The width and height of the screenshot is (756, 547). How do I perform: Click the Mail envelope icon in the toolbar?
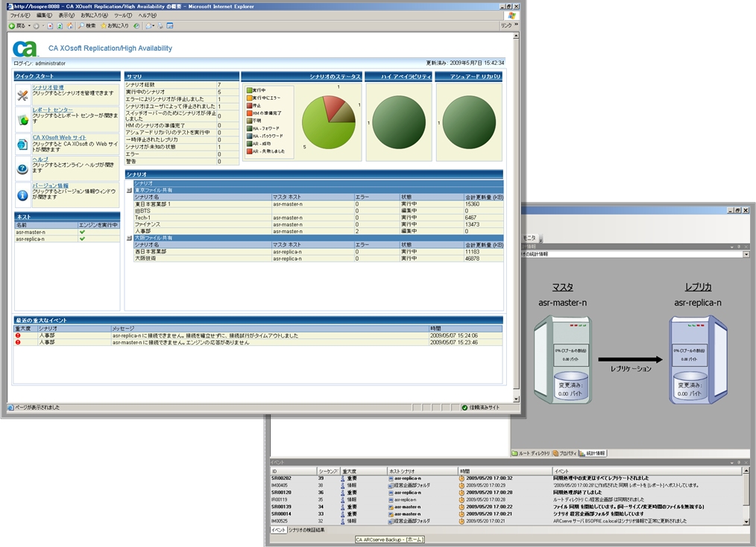tap(148, 26)
